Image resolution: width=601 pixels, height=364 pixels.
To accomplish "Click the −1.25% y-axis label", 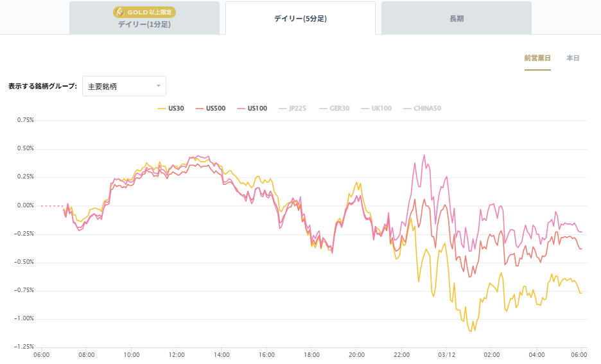I will 24,347.
